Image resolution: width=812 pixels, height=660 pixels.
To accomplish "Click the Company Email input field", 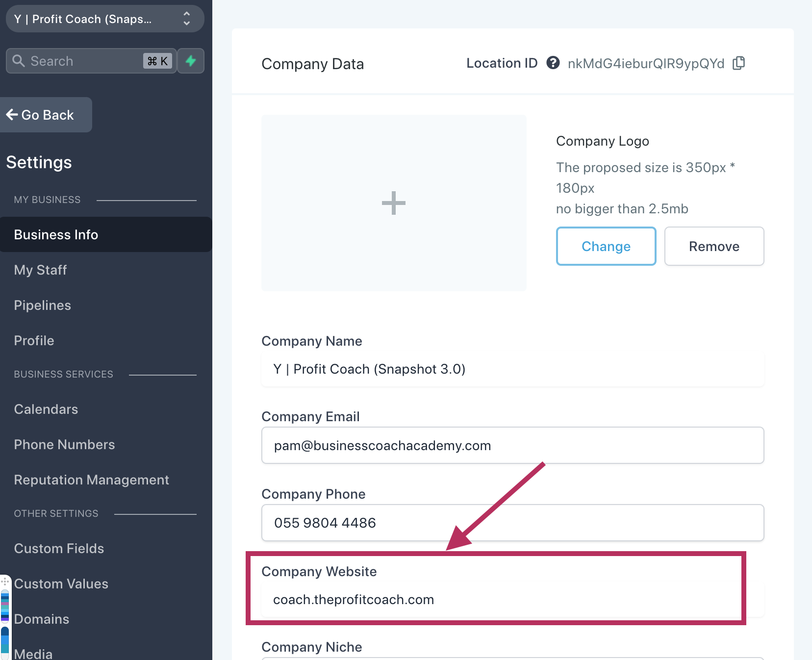I will pyautogui.click(x=513, y=445).
